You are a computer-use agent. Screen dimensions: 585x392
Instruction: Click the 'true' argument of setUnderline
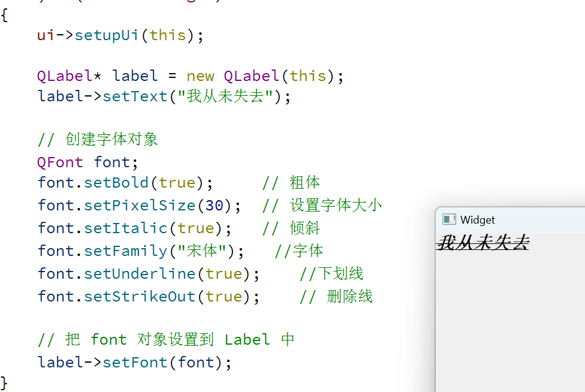(224, 274)
